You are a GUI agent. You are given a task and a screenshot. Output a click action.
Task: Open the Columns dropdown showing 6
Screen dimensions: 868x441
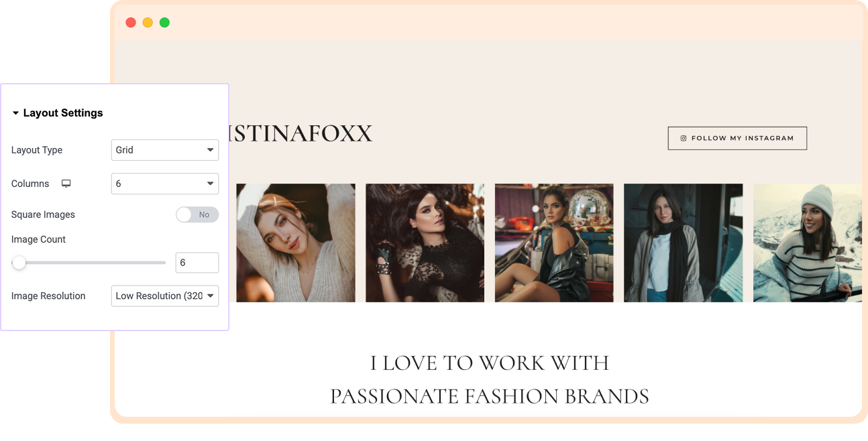(165, 184)
